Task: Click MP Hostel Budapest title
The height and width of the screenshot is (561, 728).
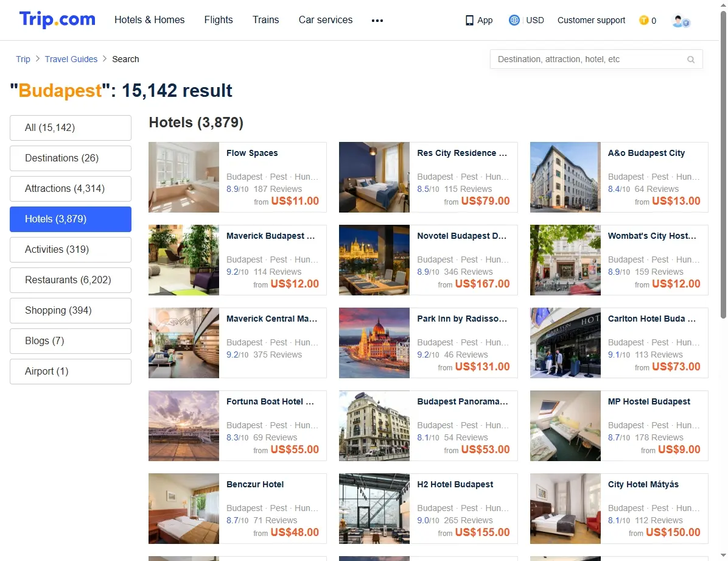Action: point(649,401)
